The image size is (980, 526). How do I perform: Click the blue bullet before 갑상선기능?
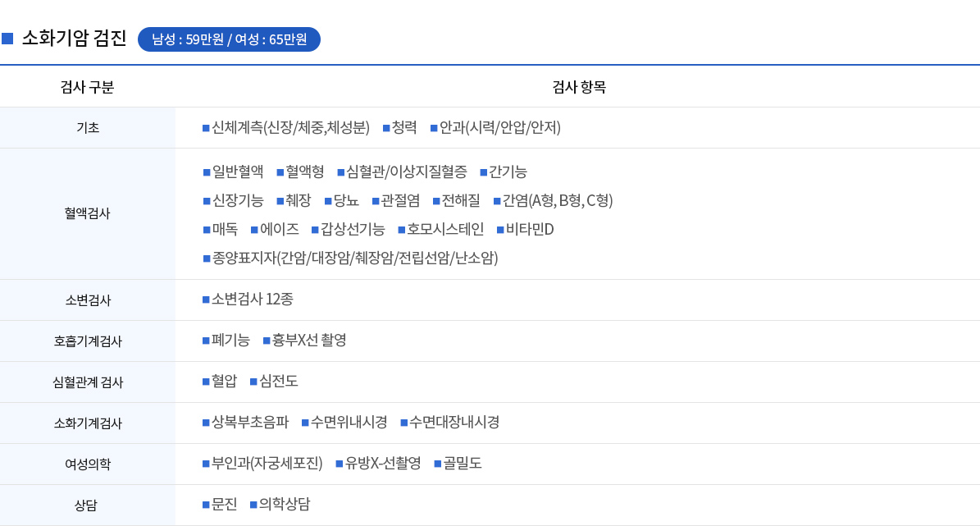click(x=315, y=230)
